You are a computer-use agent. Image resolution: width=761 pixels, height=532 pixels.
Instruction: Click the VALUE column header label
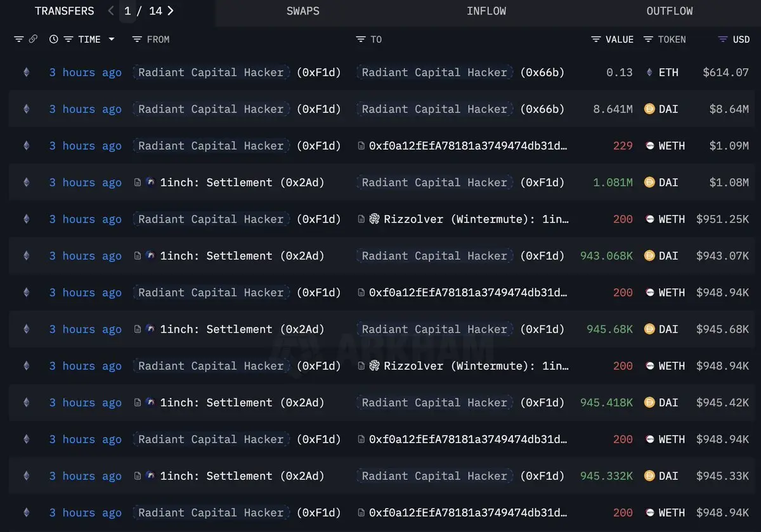(620, 39)
